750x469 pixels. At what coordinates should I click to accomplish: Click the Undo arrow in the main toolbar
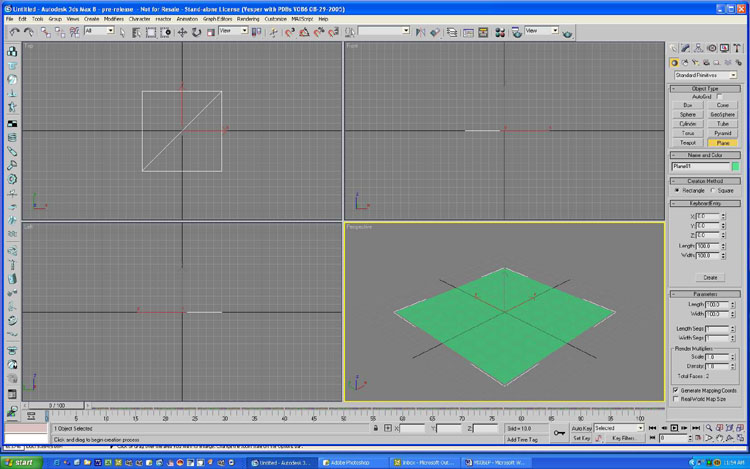[x=14, y=32]
